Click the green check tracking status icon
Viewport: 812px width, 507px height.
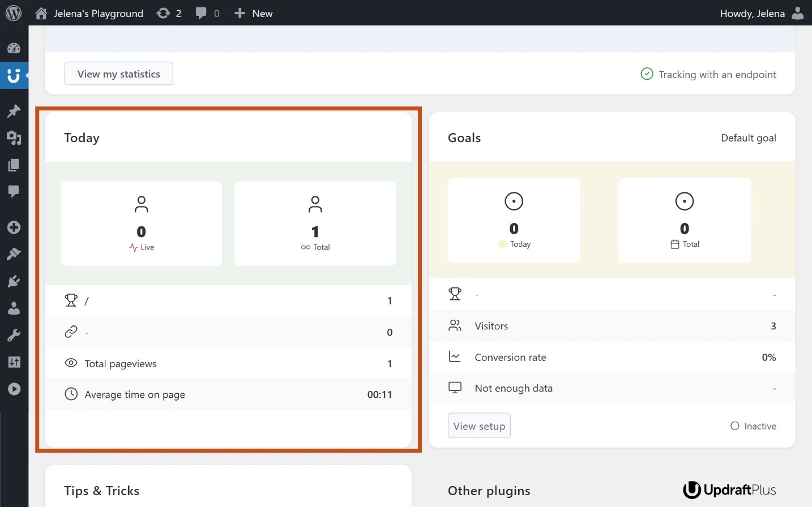point(647,74)
